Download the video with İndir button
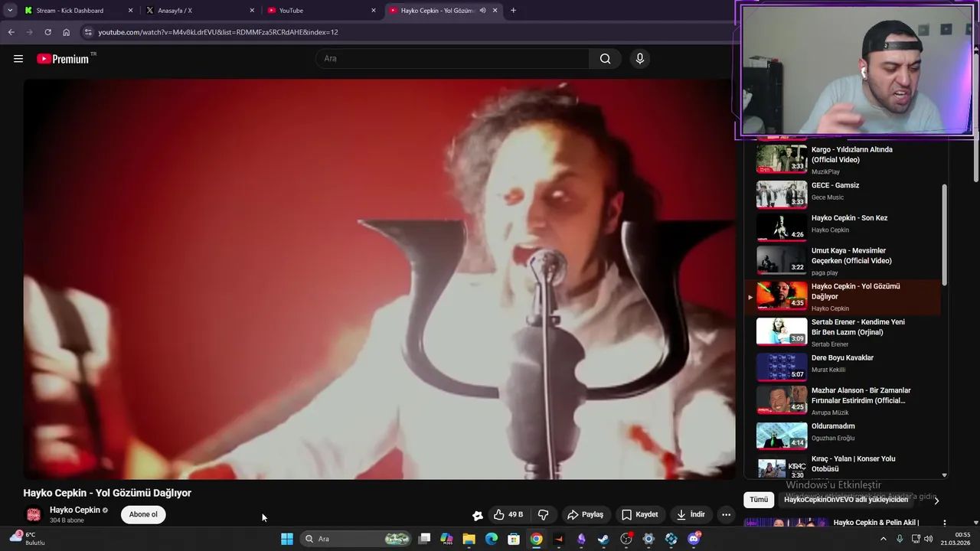This screenshot has width=980, height=551. pyautogui.click(x=690, y=514)
